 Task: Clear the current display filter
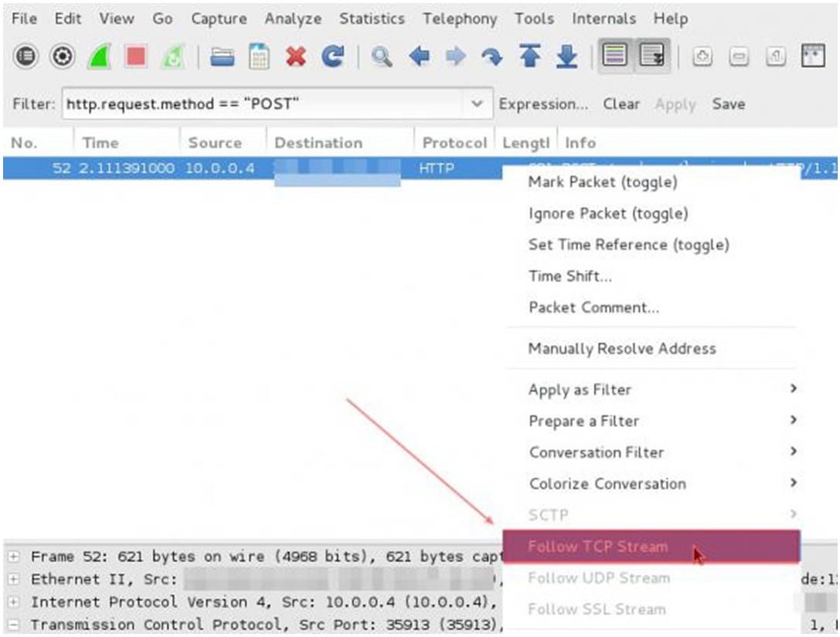[622, 104]
